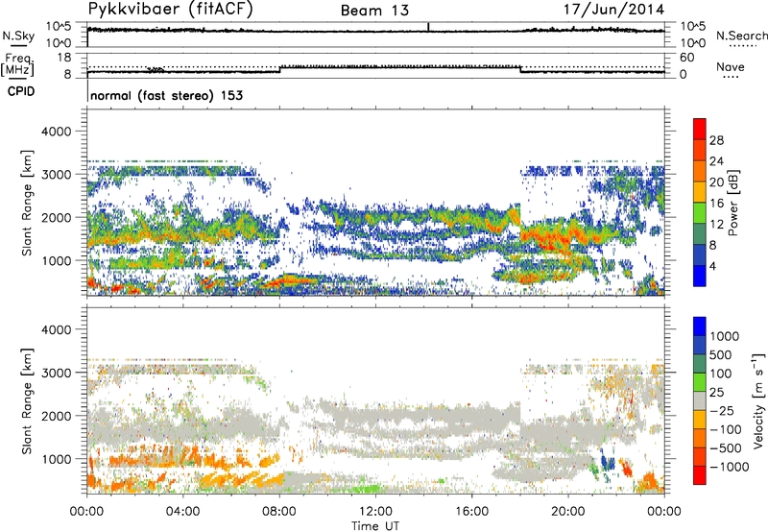
Task: Click the 'N.Search' legend label
Action: pyautogui.click(x=741, y=36)
